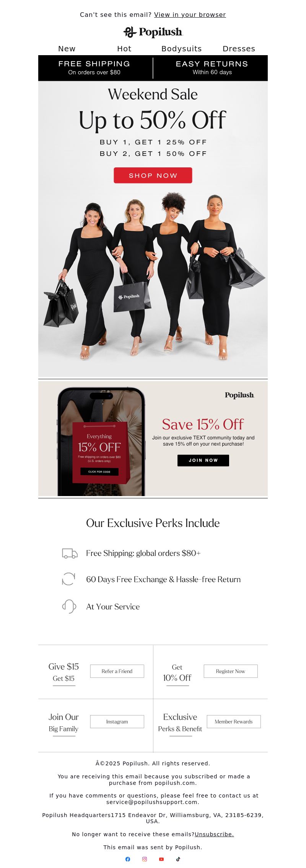Click the JOIN NOW button

(x=203, y=460)
